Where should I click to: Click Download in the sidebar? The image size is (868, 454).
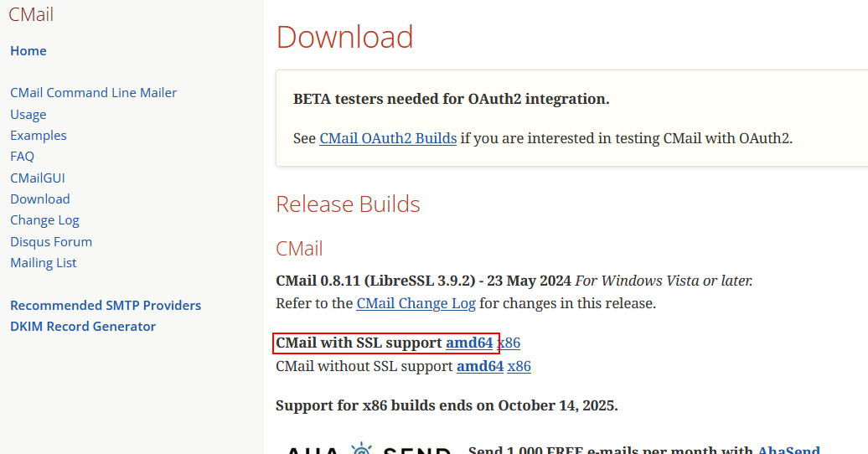(x=40, y=199)
